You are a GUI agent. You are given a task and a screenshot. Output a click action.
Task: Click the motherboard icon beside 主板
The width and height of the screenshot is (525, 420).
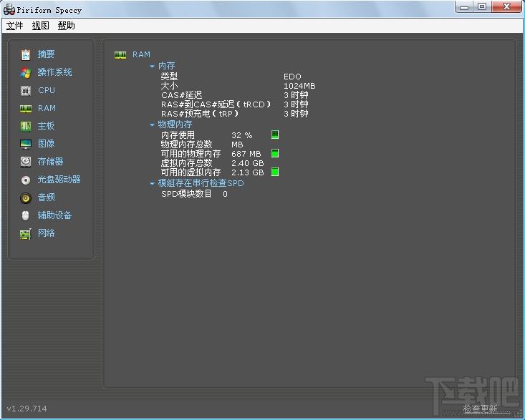point(26,127)
